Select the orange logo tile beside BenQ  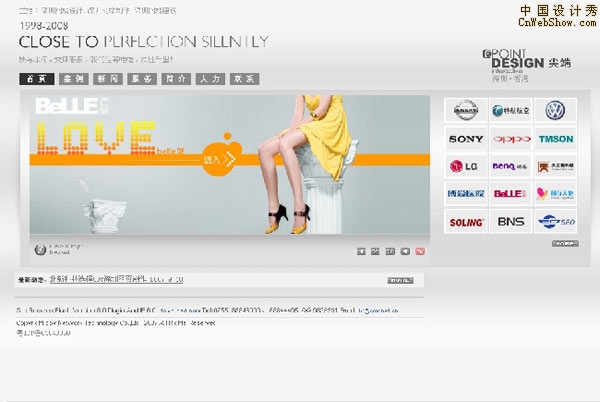click(555, 166)
